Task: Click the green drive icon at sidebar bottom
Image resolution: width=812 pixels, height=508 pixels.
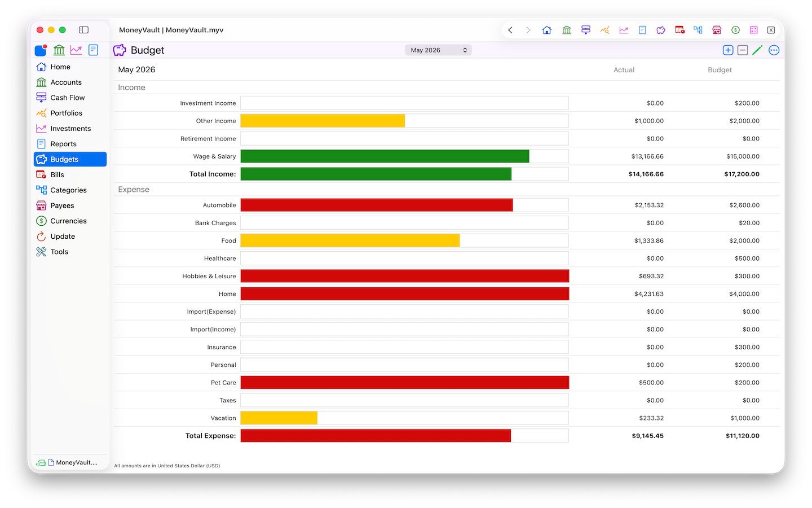Action: [x=41, y=463]
